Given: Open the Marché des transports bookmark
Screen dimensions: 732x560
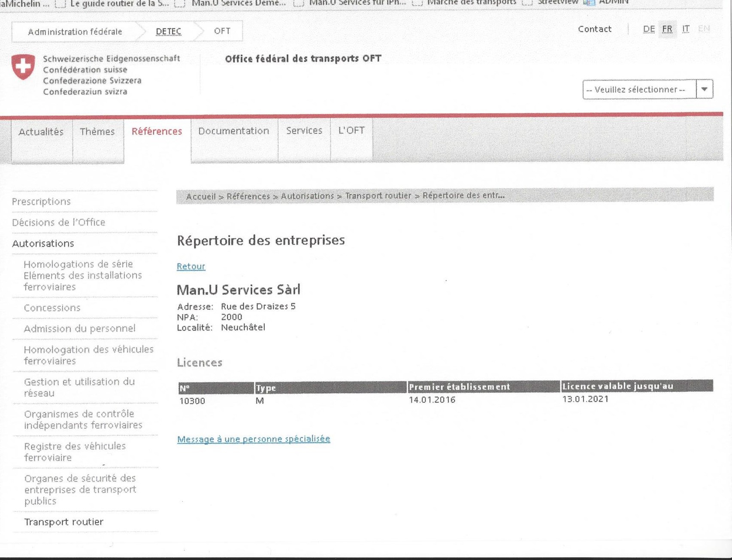Looking at the screenshot, I should pyautogui.click(x=472, y=3).
